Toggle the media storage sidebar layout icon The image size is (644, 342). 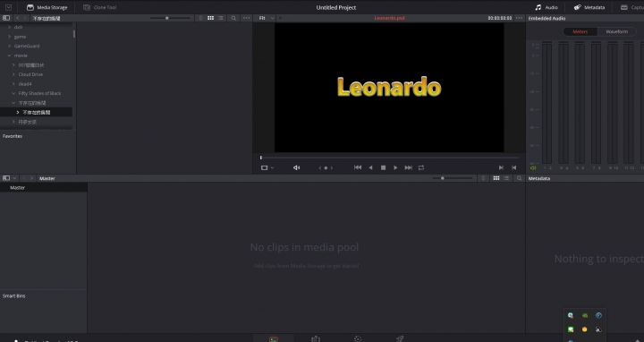pos(6,18)
